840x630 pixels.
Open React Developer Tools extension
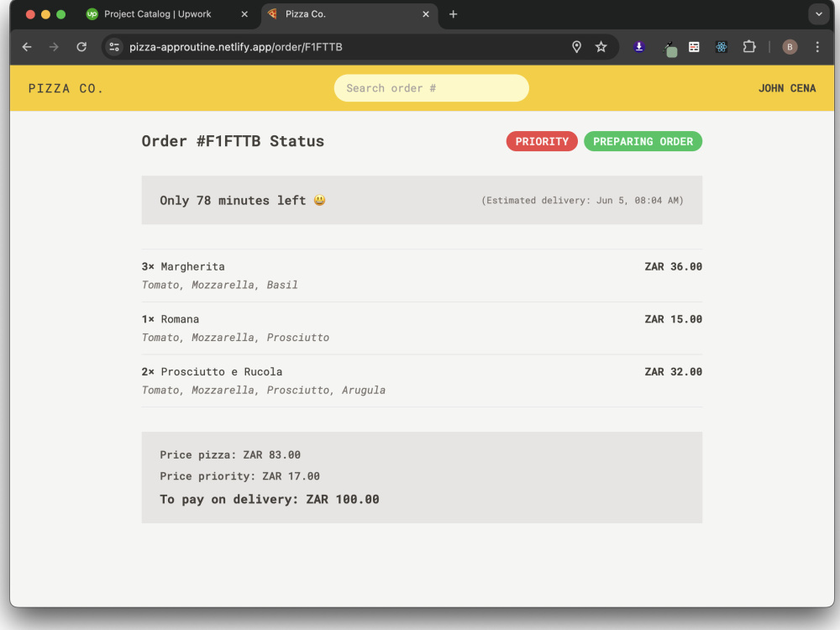point(721,47)
